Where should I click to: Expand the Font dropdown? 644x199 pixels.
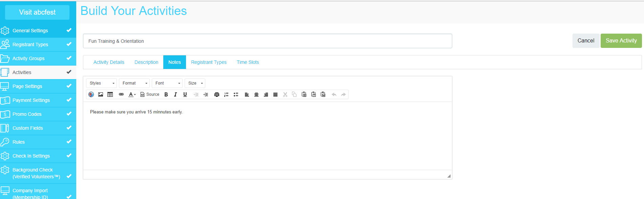pyautogui.click(x=167, y=83)
